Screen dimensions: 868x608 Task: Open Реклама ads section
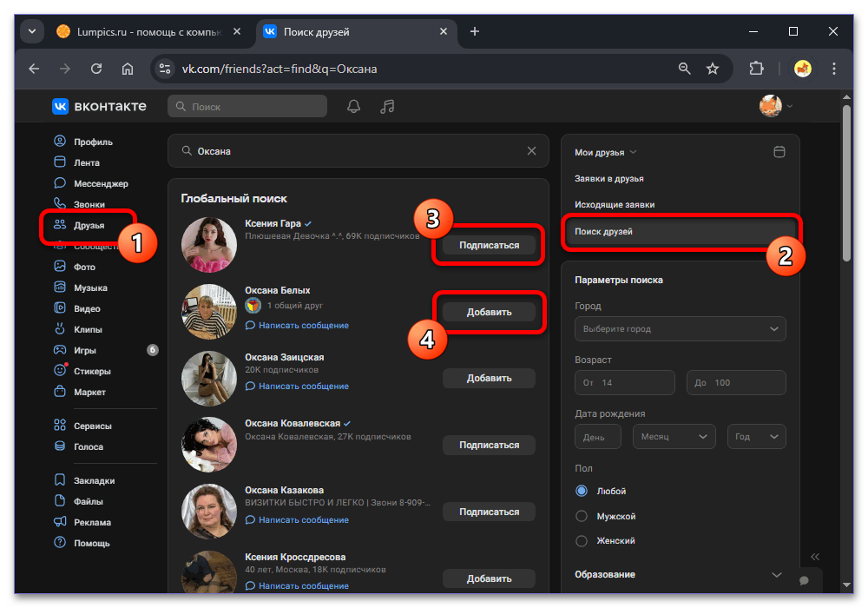point(82,522)
